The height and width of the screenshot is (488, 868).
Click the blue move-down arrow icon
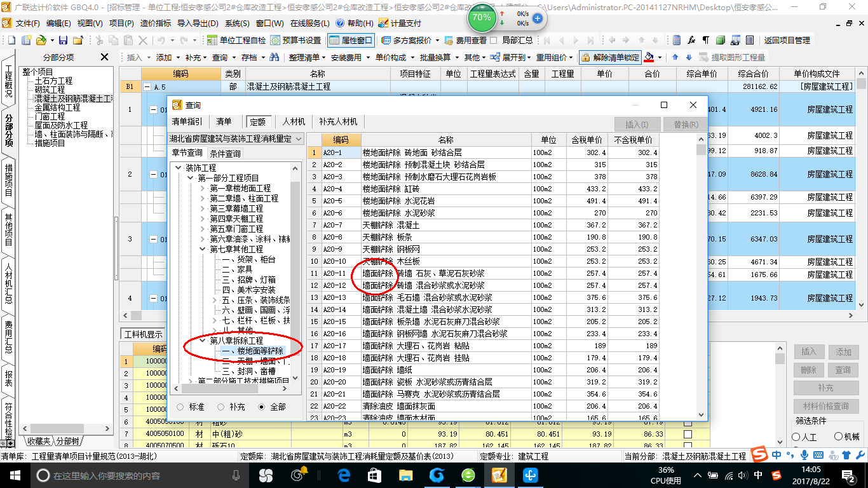(688, 57)
